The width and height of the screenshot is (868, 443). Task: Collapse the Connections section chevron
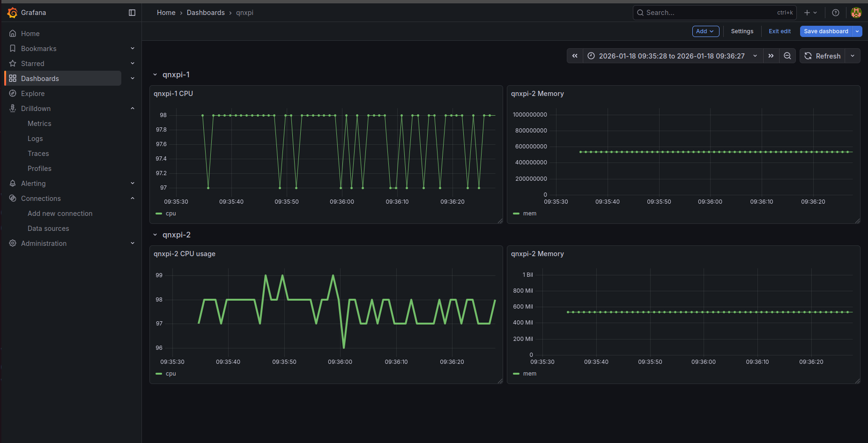click(133, 199)
